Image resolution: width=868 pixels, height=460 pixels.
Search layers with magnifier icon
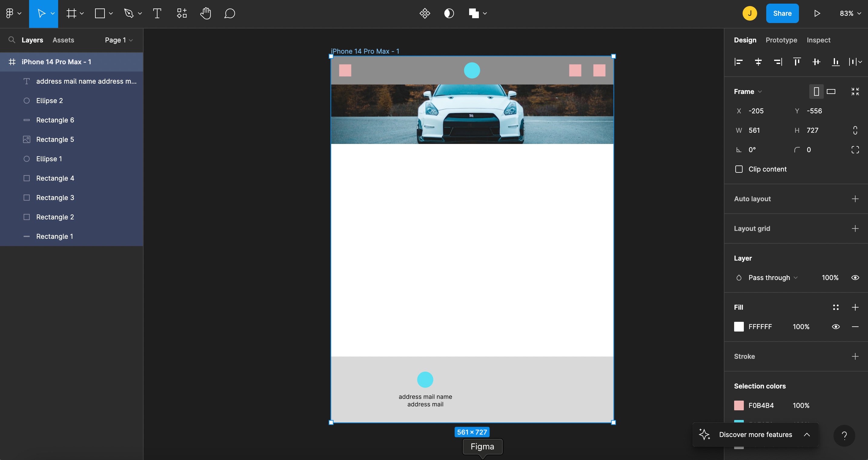[x=12, y=40]
